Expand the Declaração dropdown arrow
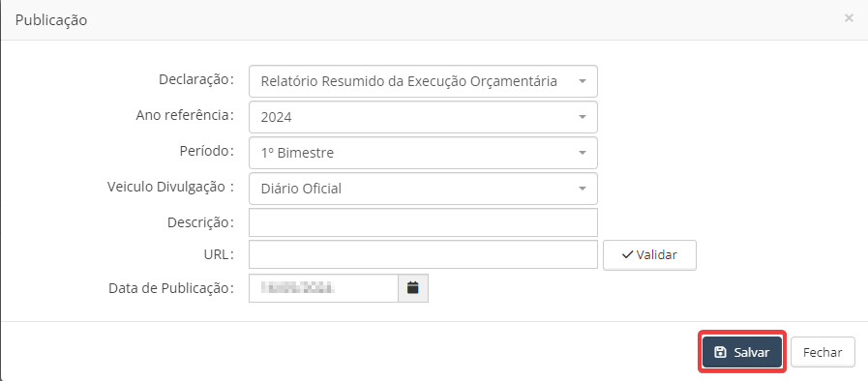 click(582, 81)
